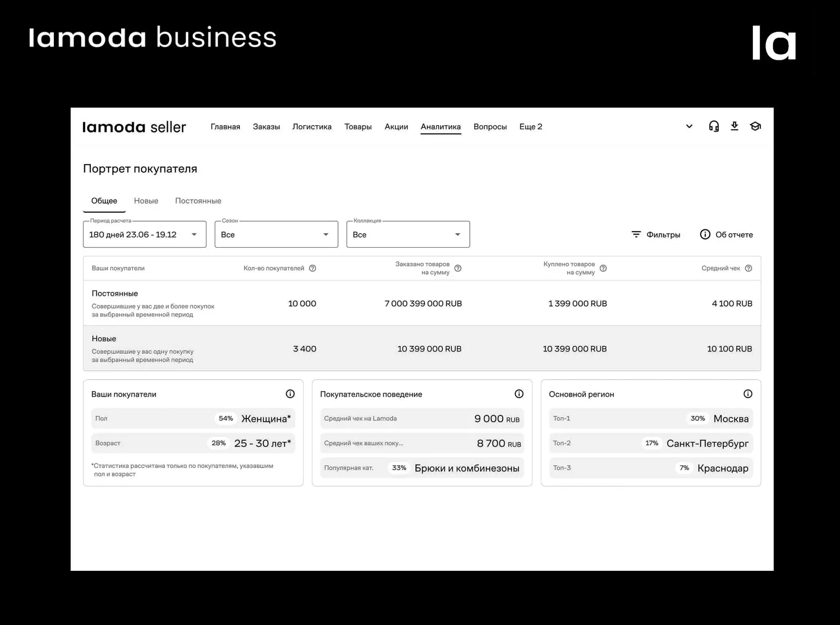Image resolution: width=840 pixels, height=625 pixels.
Task: Click help icon next to Средний чек
Action: 748,268
